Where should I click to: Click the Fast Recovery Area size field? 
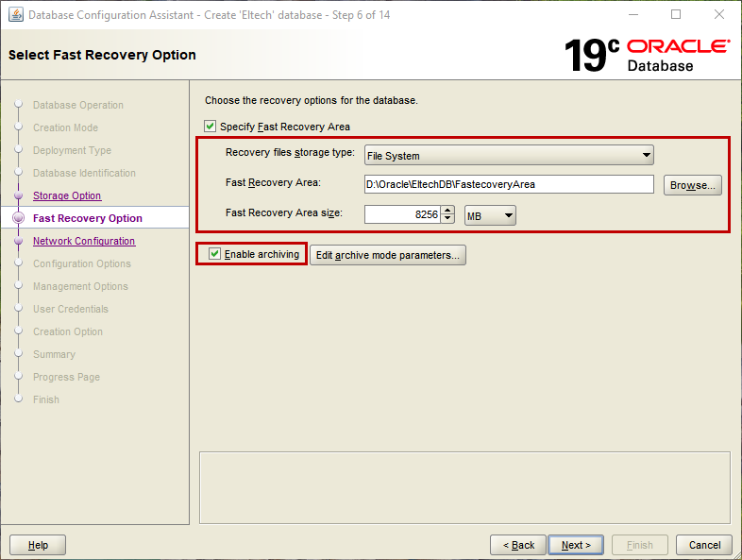pyautogui.click(x=402, y=214)
